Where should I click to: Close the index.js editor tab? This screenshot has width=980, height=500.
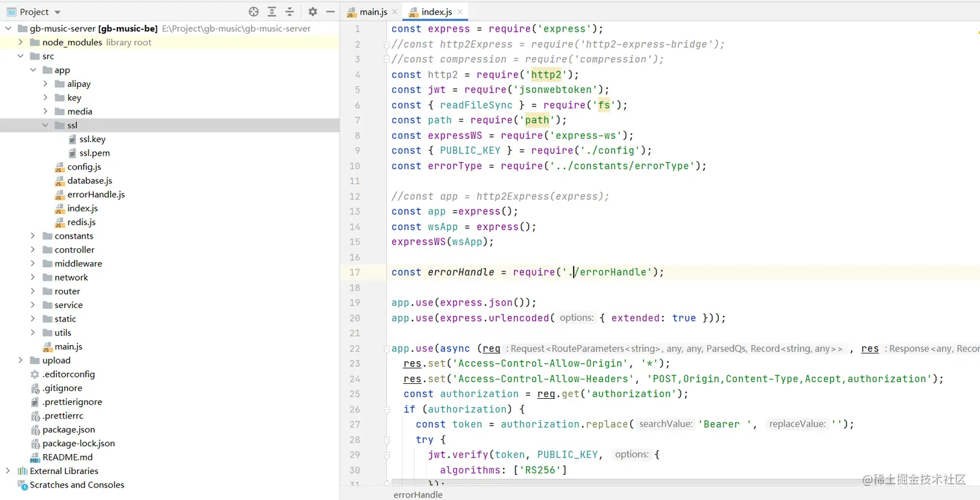pos(460,12)
